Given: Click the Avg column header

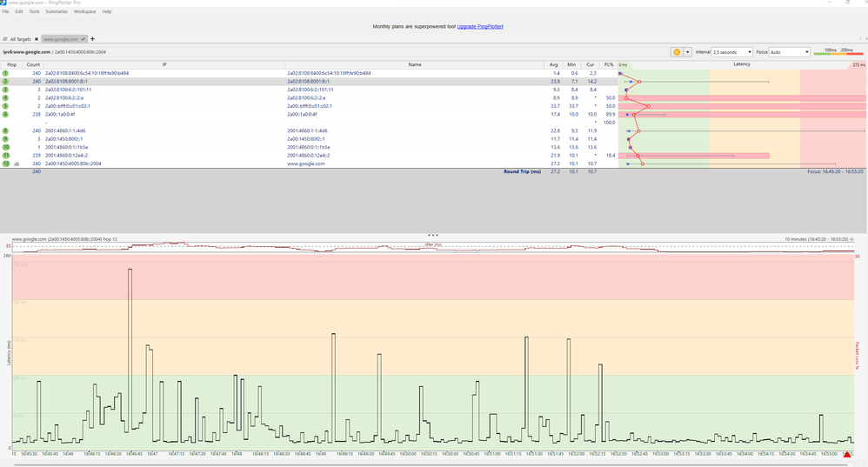Looking at the screenshot, I should coord(553,64).
